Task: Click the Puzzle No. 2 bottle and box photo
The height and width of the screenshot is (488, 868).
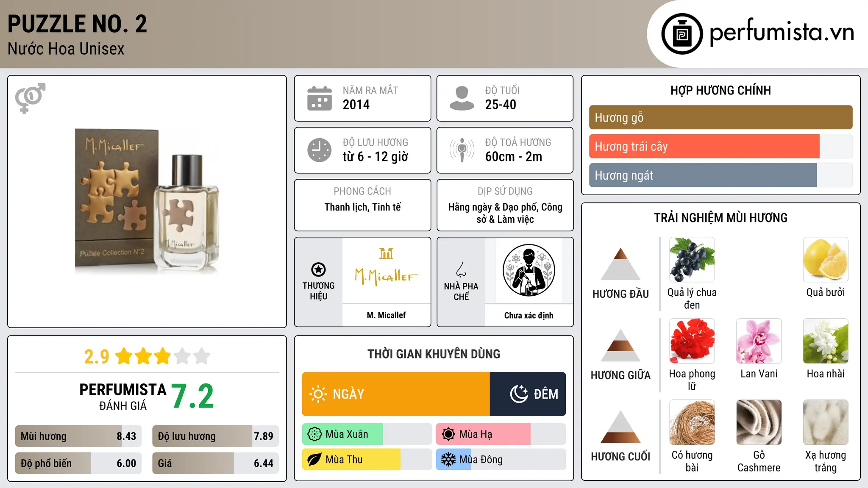Action: click(x=147, y=201)
